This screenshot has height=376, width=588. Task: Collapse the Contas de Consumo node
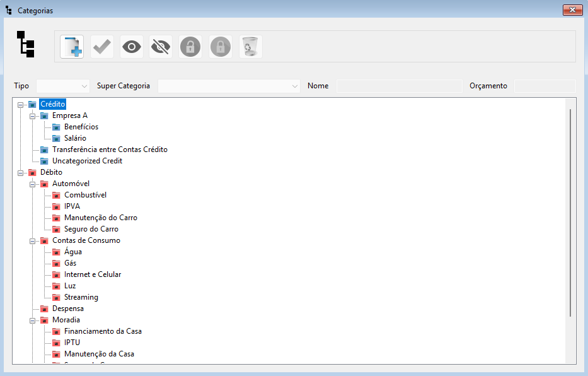point(33,241)
